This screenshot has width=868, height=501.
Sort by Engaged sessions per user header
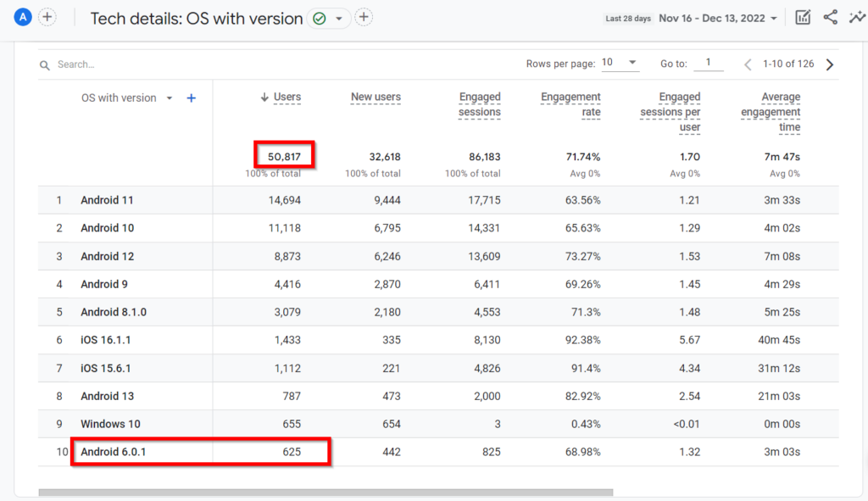(x=670, y=113)
